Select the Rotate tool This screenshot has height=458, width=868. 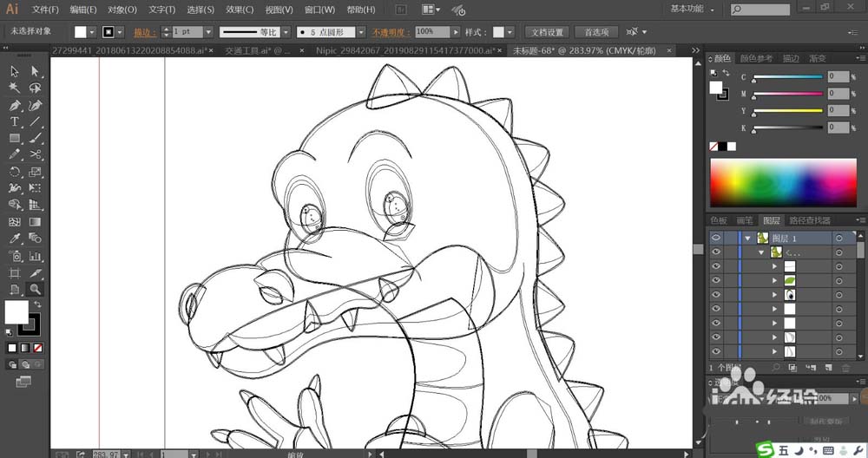[x=15, y=172]
